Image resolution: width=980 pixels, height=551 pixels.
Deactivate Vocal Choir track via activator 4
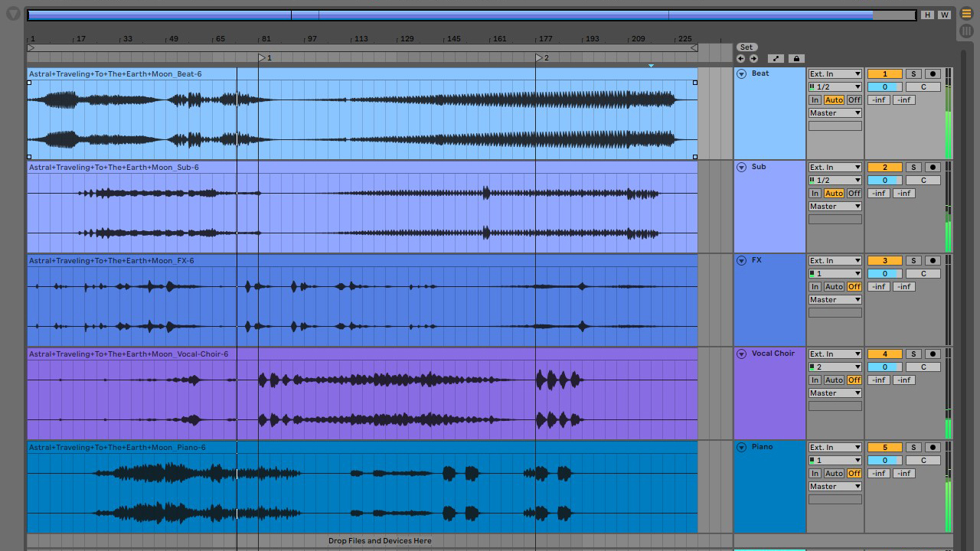point(885,354)
